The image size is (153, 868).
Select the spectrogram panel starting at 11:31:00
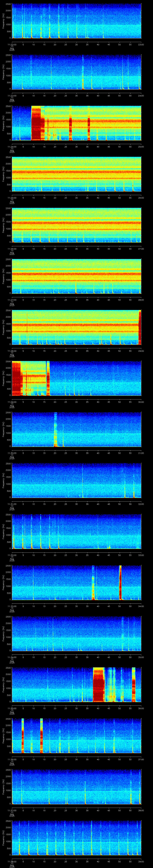[77, 481]
